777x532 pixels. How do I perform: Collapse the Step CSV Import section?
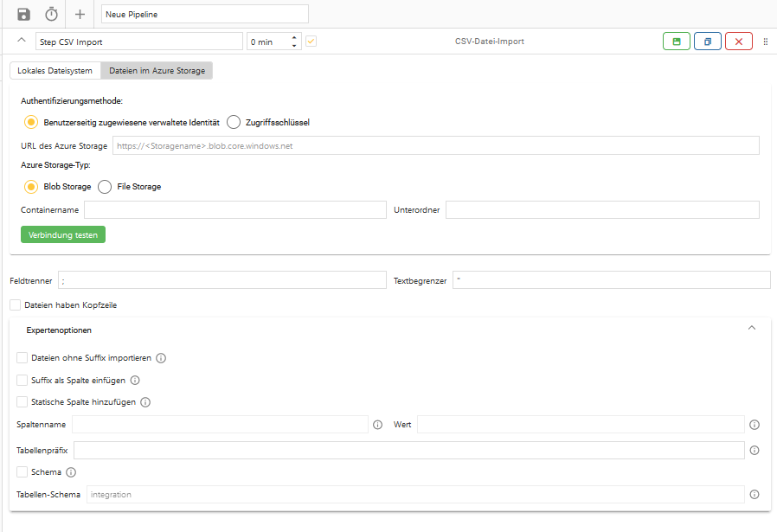click(x=22, y=41)
